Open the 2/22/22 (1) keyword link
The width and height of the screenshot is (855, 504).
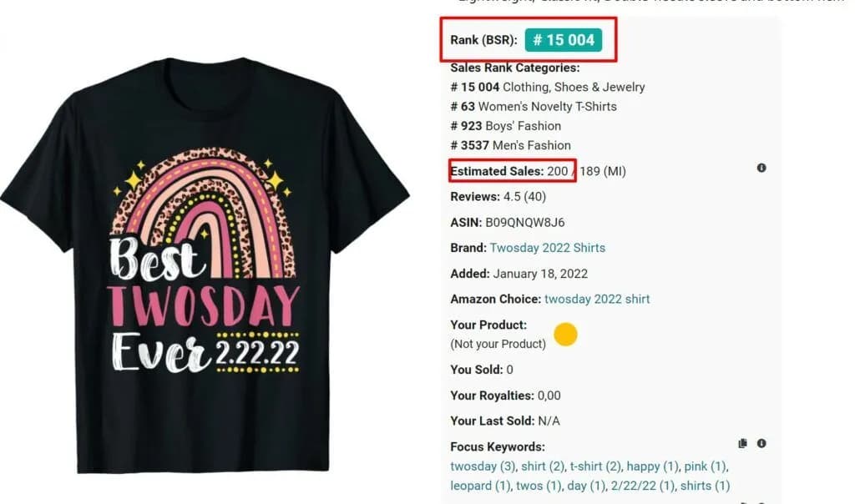[645, 486]
